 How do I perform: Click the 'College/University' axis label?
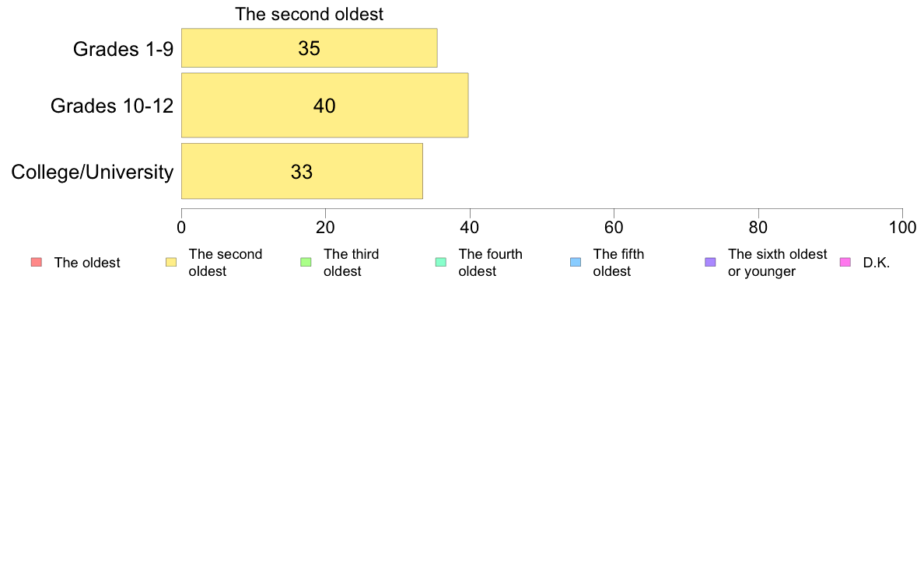[x=93, y=172]
